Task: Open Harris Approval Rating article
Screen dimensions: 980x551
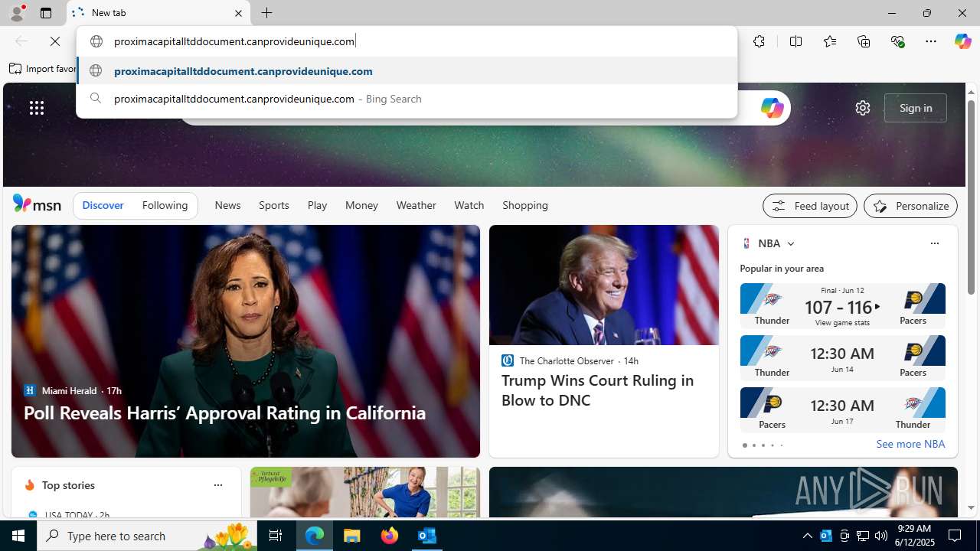Action: 224,412
